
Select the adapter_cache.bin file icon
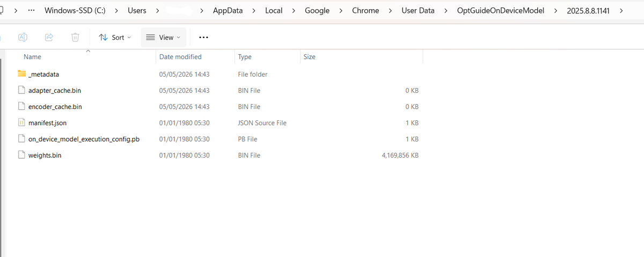(22, 90)
